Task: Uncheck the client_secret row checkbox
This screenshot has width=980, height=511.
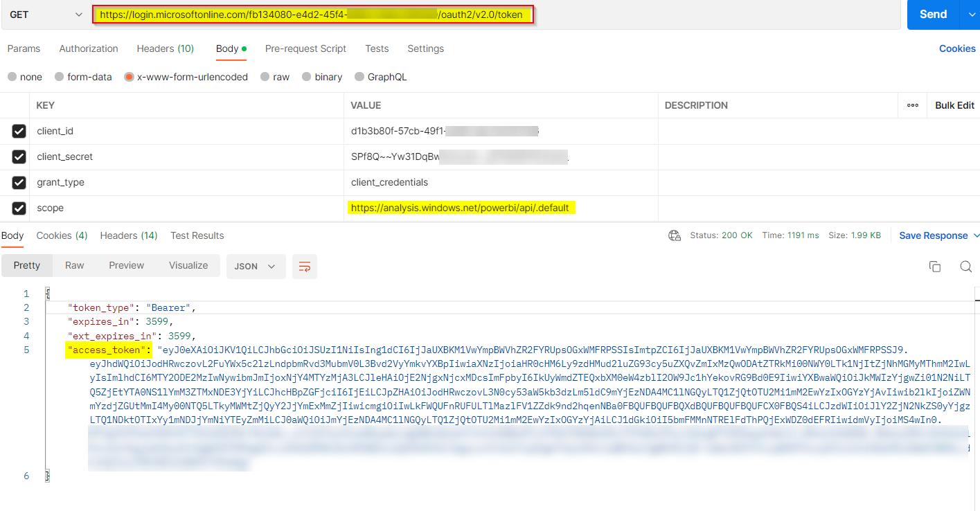Action: [19, 157]
